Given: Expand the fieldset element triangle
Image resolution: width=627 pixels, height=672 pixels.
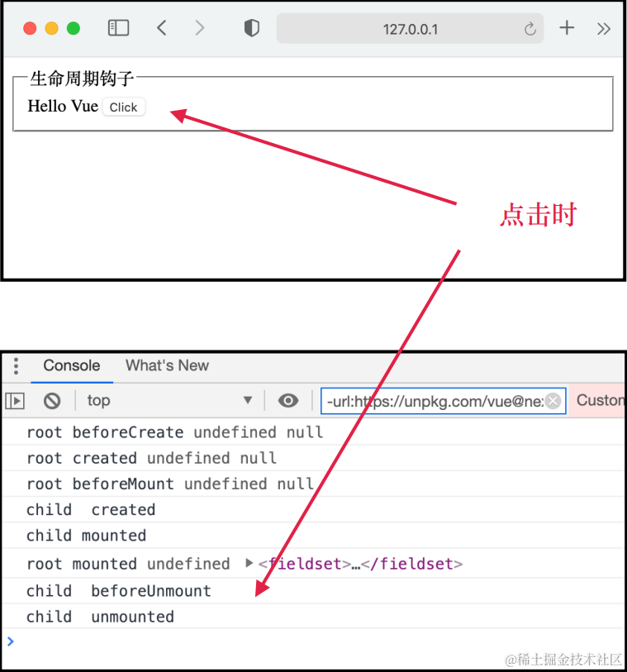Looking at the screenshot, I should pyautogui.click(x=249, y=563).
